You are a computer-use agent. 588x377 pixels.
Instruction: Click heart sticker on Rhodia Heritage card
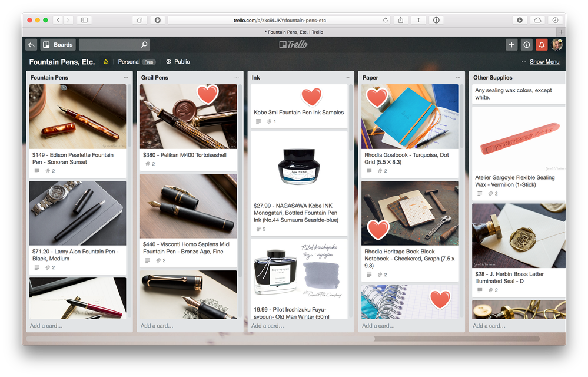(x=378, y=229)
